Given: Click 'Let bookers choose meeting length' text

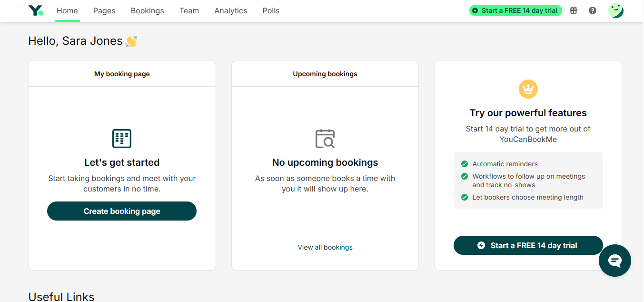Looking at the screenshot, I should (x=528, y=197).
